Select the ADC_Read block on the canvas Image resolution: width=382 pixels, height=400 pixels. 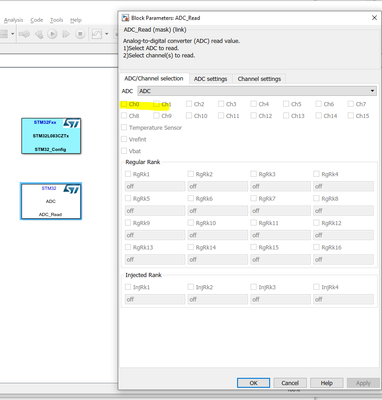[x=51, y=201]
